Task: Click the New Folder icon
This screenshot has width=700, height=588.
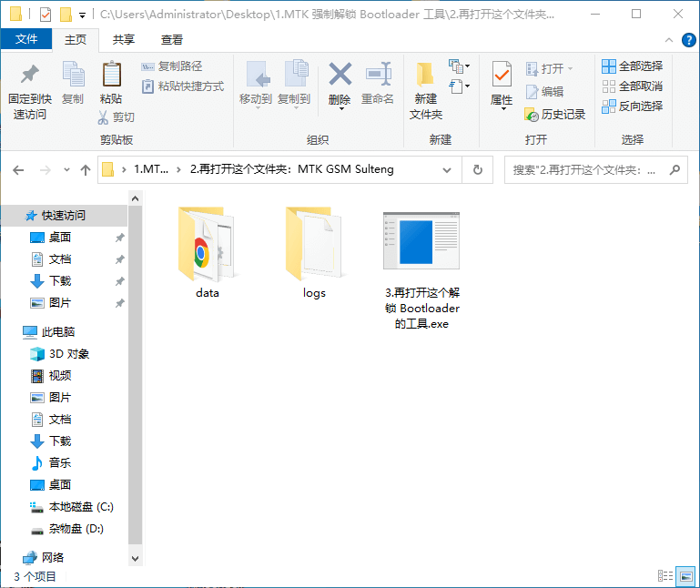Action: (x=425, y=76)
